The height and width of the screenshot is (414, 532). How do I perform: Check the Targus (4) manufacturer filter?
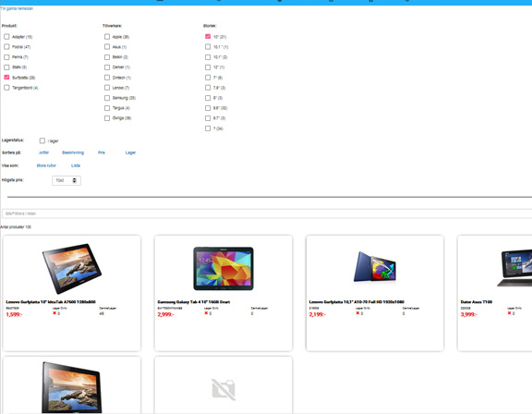pyautogui.click(x=107, y=108)
